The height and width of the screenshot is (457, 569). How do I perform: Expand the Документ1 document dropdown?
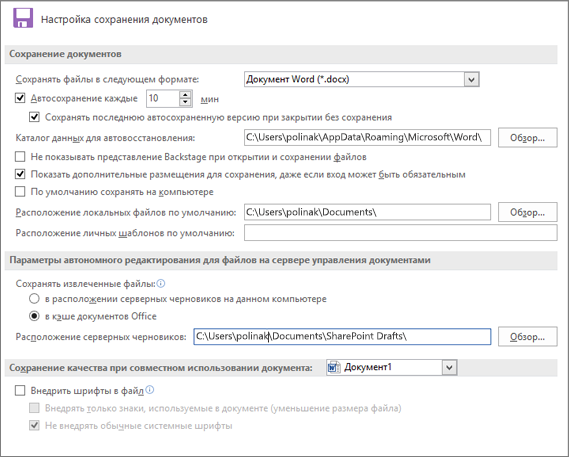tap(449, 367)
